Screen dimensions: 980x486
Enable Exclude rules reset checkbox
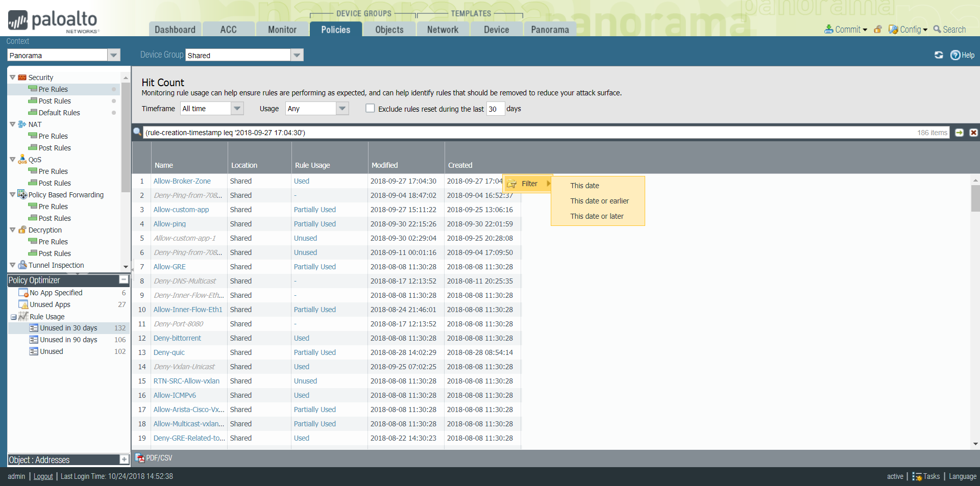pyautogui.click(x=370, y=108)
